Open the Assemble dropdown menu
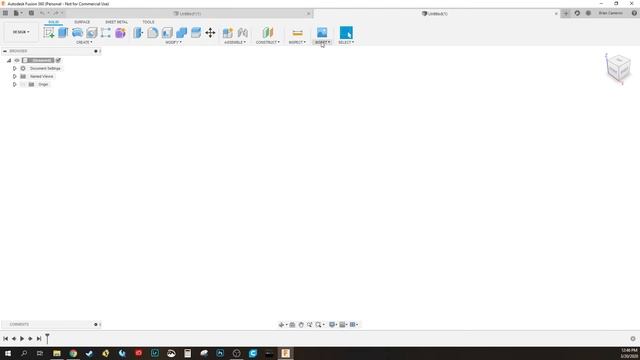 (x=235, y=42)
